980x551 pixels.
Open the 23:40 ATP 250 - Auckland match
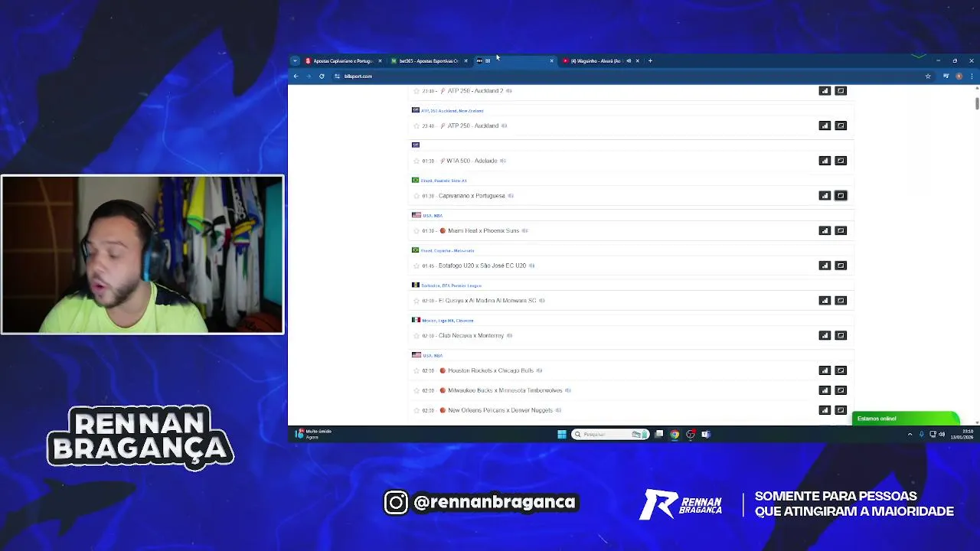tap(473, 126)
